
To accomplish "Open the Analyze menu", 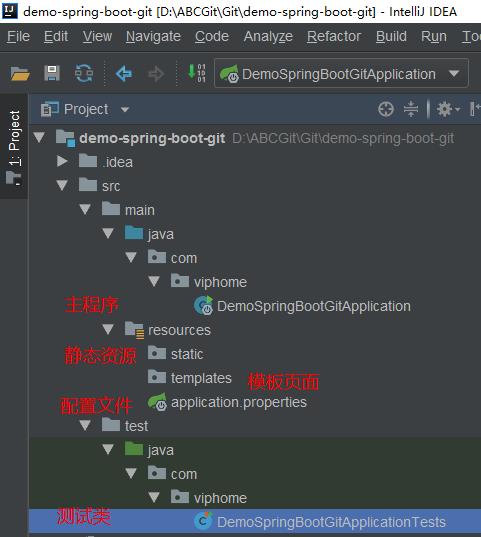I will tap(268, 36).
